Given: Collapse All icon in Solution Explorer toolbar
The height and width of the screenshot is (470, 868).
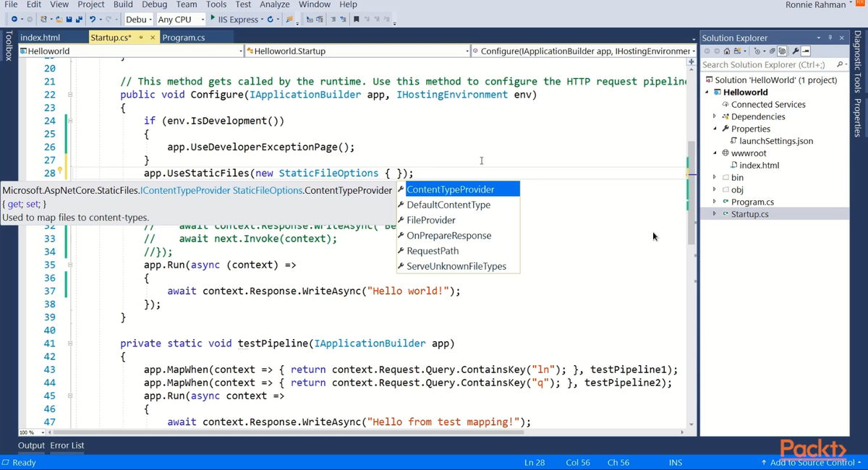Looking at the screenshot, I should 772,51.
